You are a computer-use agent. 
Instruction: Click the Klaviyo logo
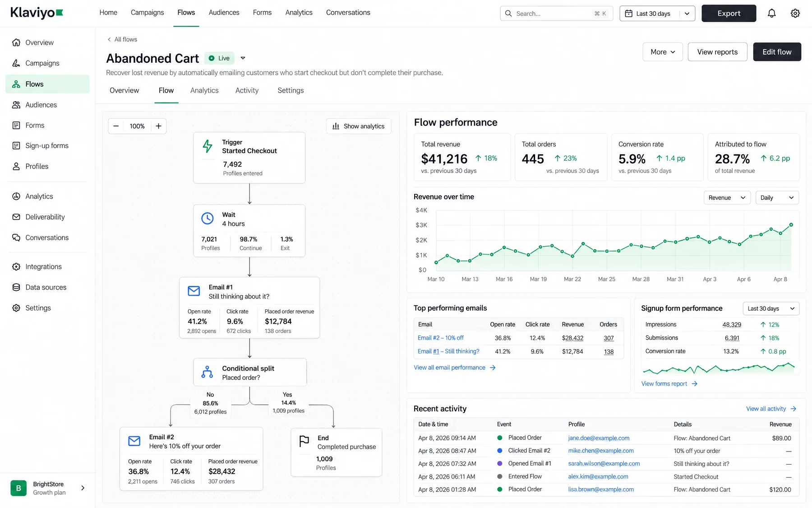37,13
